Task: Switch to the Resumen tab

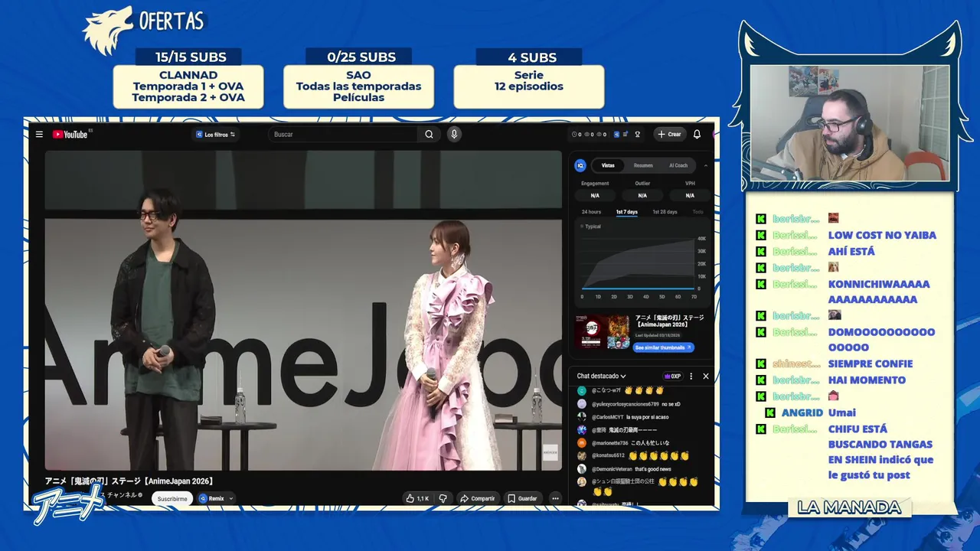Action: pos(643,165)
